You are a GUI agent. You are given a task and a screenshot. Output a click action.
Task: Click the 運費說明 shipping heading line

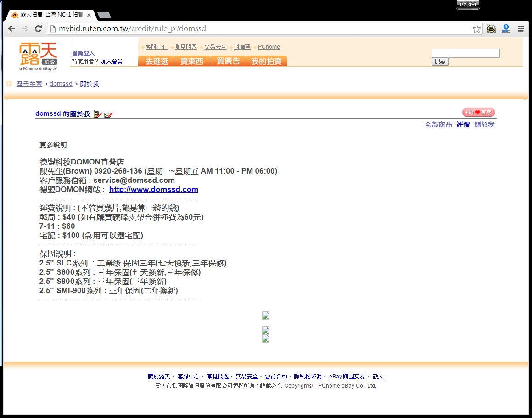coord(109,208)
